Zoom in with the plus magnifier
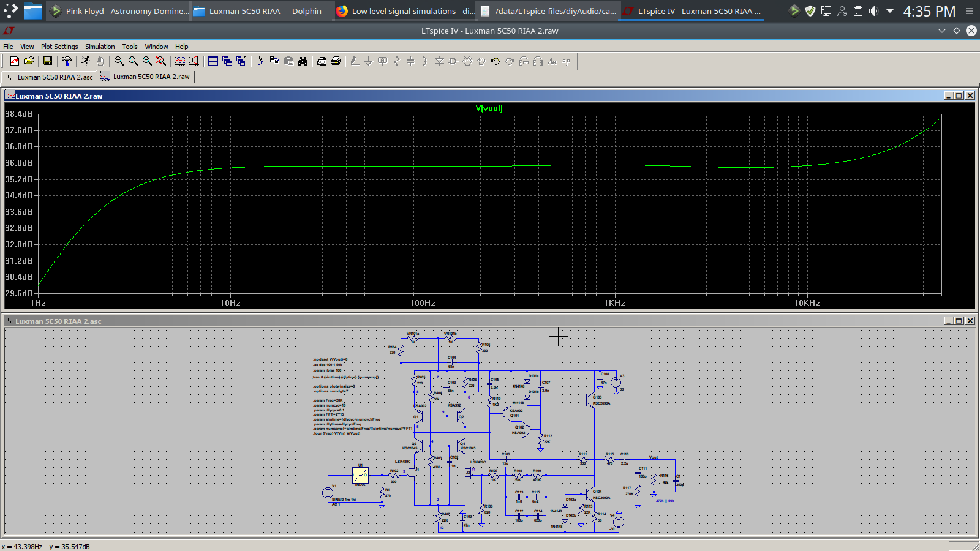The height and width of the screenshot is (551, 980). [119, 61]
